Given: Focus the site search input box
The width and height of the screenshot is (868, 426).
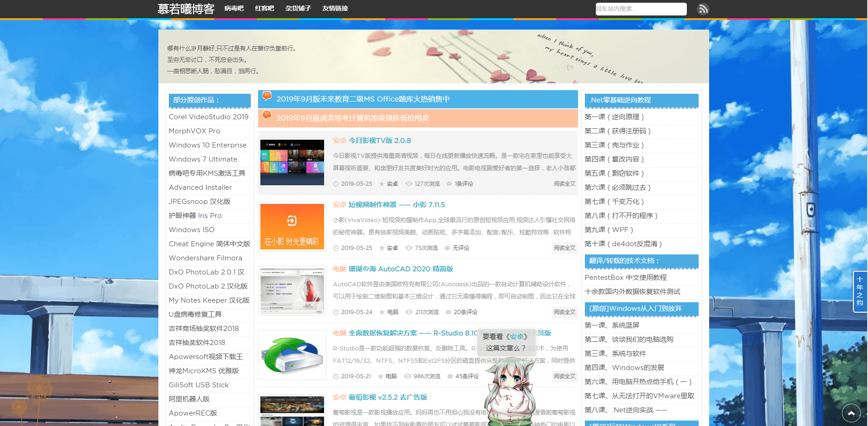Looking at the screenshot, I should (640, 9).
